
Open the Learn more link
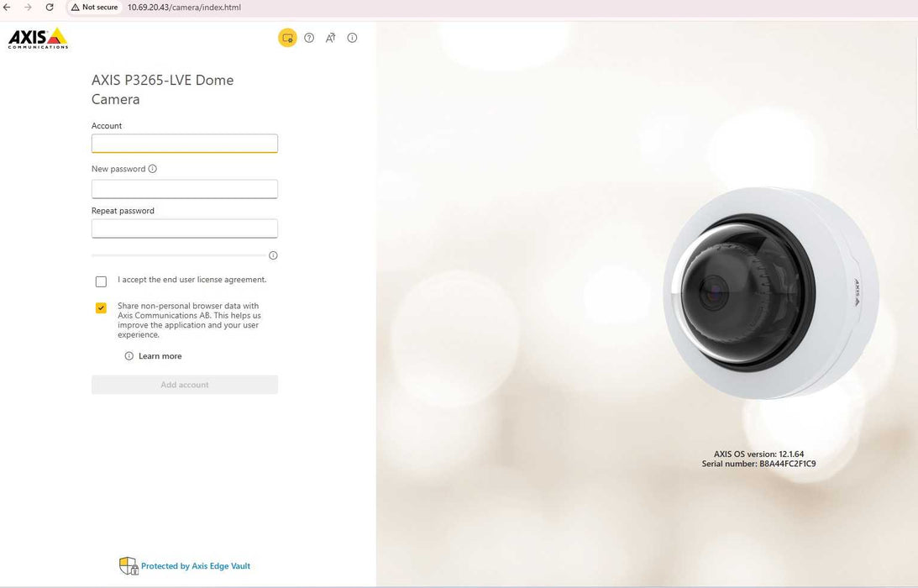(160, 356)
